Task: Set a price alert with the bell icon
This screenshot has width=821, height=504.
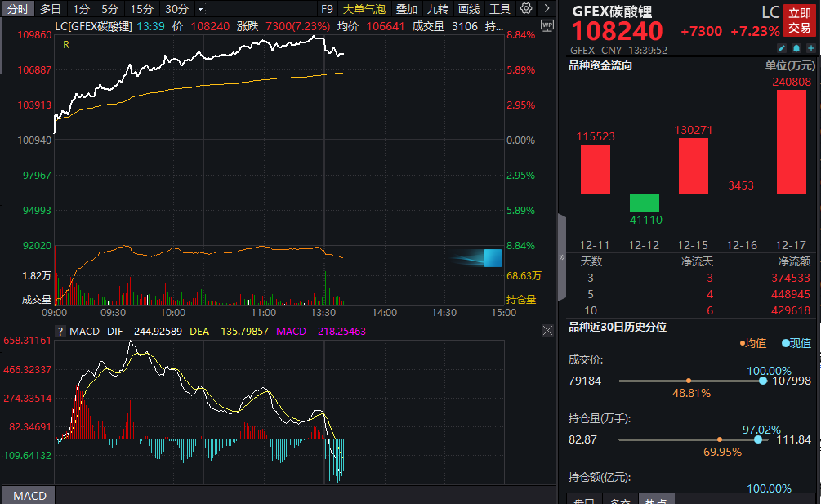Action: point(796,49)
